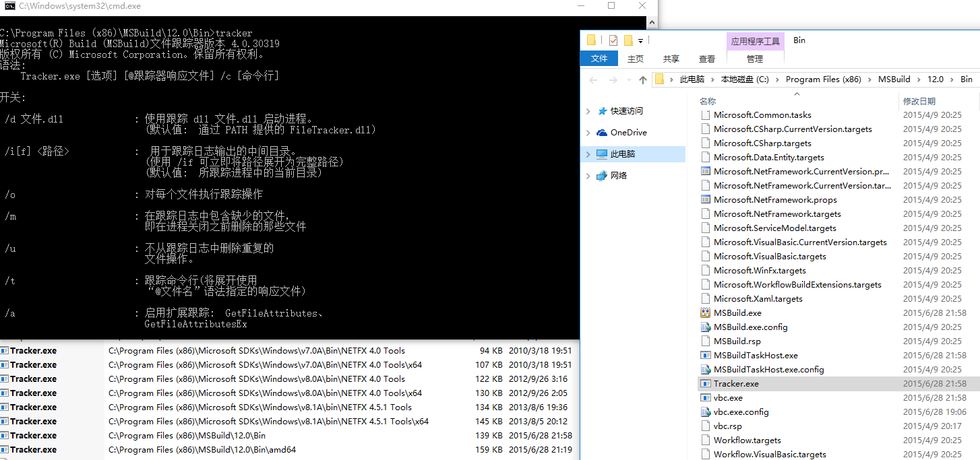Image resolution: width=980 pixels, height=460 pixels.
Task: Select OneDrive in the navigation pane
Action: pos(629,133)
